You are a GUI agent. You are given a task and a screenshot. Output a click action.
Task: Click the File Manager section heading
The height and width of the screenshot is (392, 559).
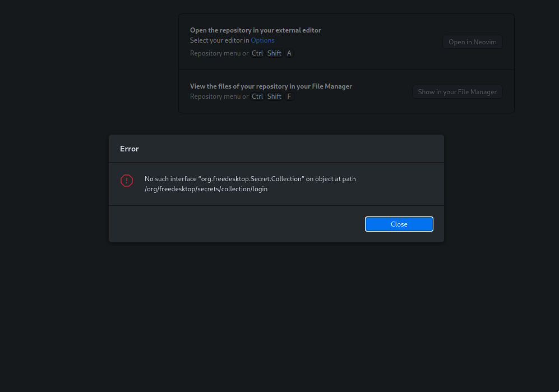[271, 86]
